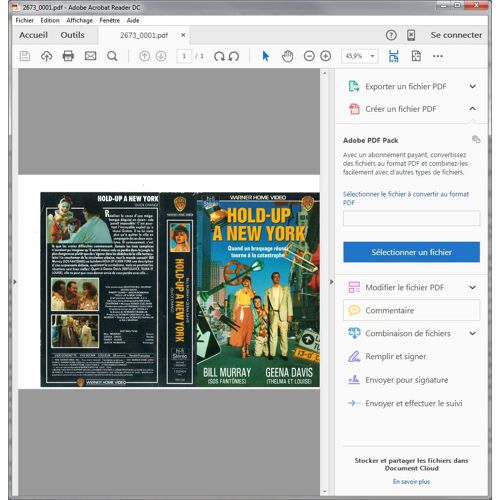Open the Affichage menu
The height and width of the screenshot is (500, 500).
pyautogui.click(x=79, y=20)
